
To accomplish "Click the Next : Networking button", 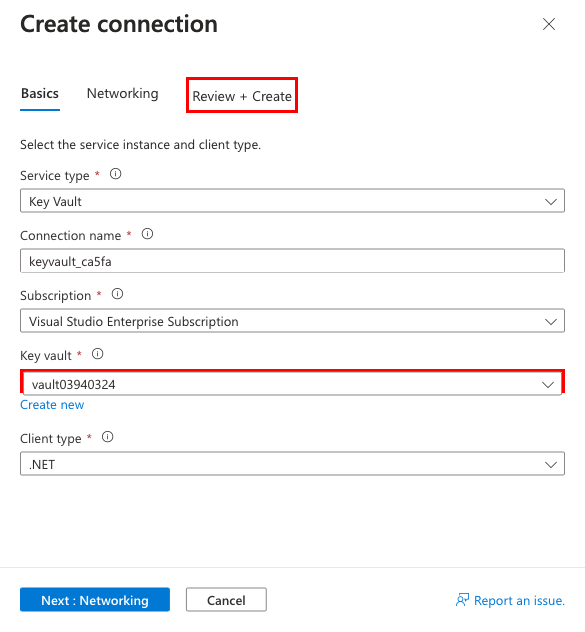I will click(x=95, y=600).
